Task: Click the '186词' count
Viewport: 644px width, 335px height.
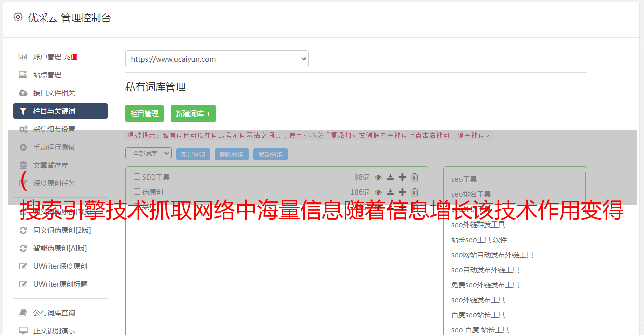Action: click(360, 192)
